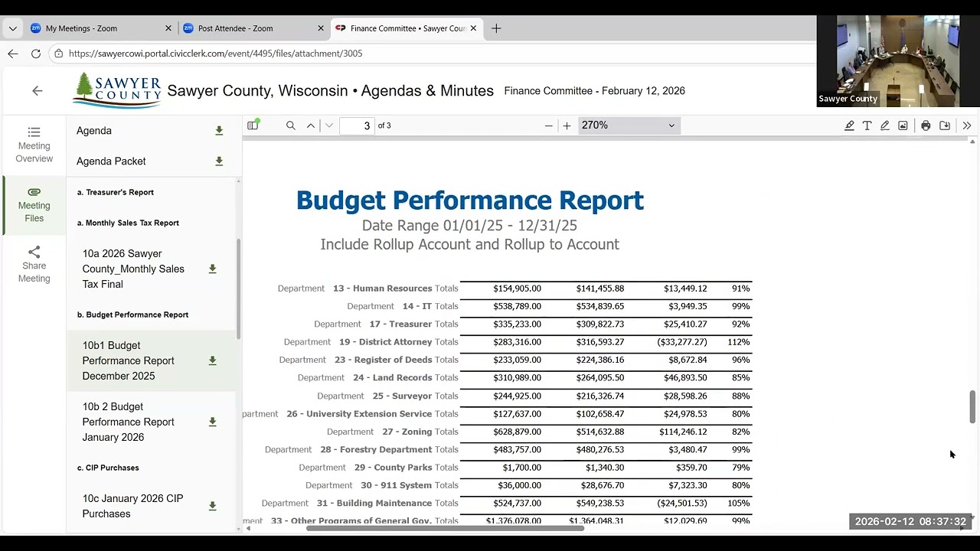Open the find-in-document search
Viewport: 980px width, 551px height.
click(x=291, y=126)
